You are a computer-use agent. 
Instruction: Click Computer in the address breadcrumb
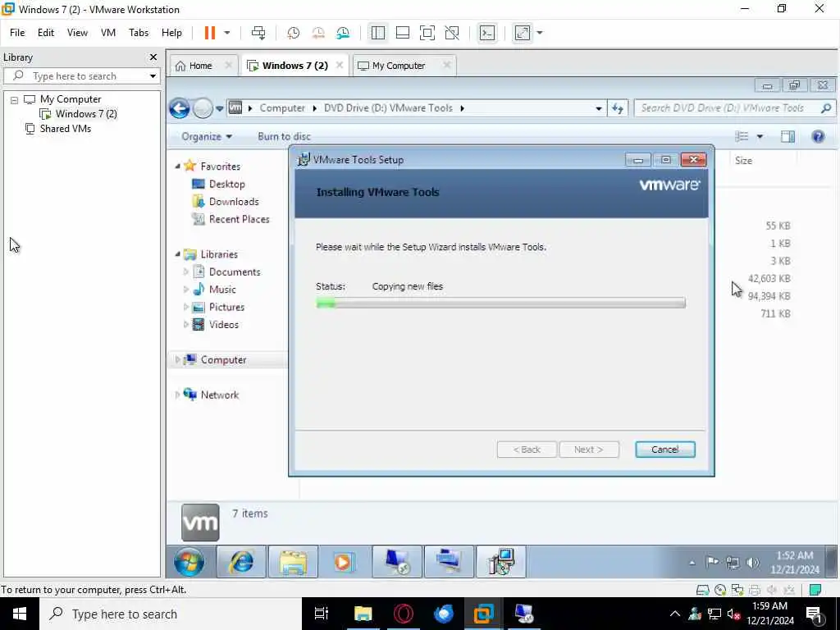282,108
